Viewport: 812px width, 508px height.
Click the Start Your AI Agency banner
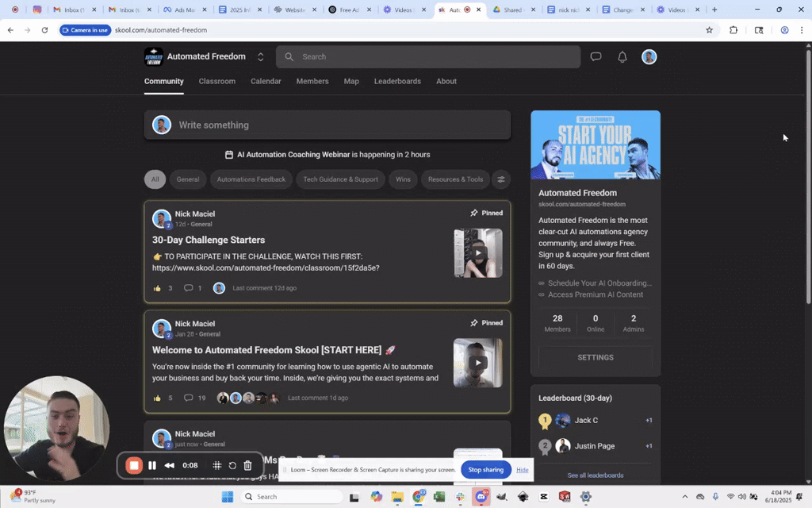pyautogui.click(x=595, y=144)
